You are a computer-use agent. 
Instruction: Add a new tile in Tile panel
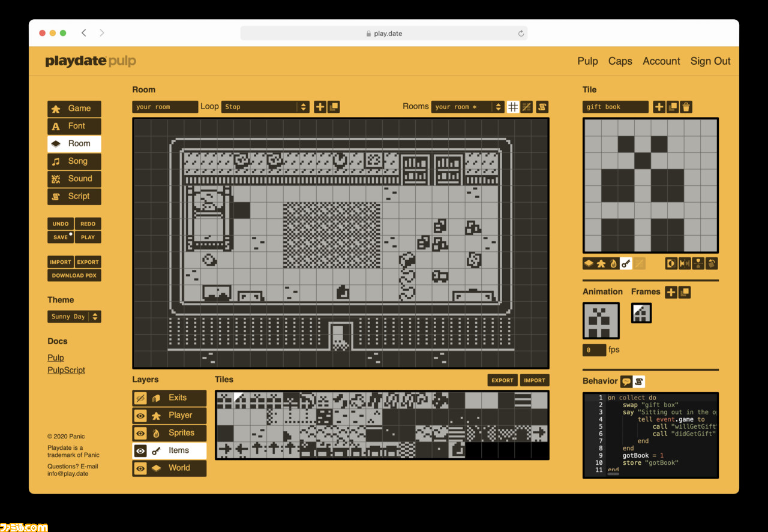click(x=659, y=107)
